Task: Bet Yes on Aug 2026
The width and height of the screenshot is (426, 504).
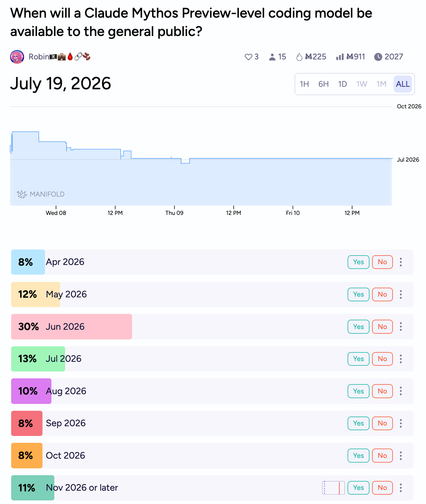Action: click(358, 391)
